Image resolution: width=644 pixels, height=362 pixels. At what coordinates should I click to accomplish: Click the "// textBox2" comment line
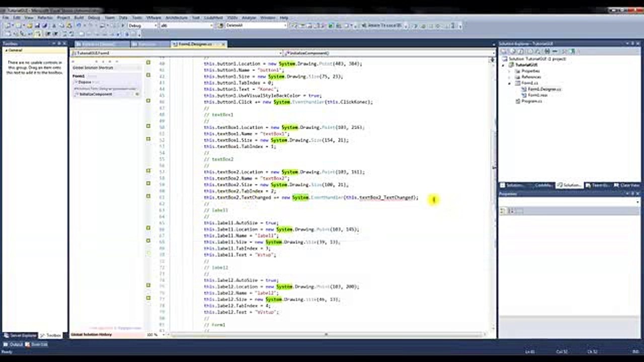[x=218, y=159]
